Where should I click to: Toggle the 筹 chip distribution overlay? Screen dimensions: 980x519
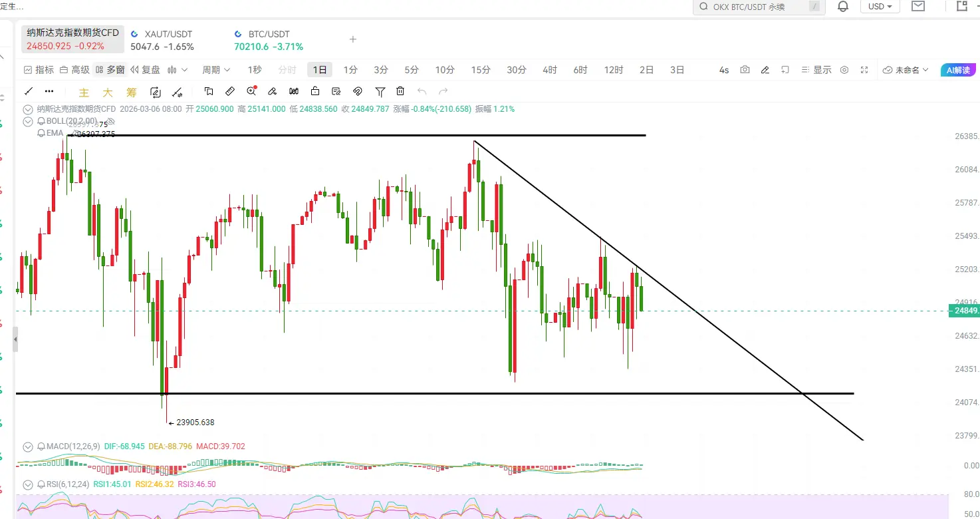point(132,92)
